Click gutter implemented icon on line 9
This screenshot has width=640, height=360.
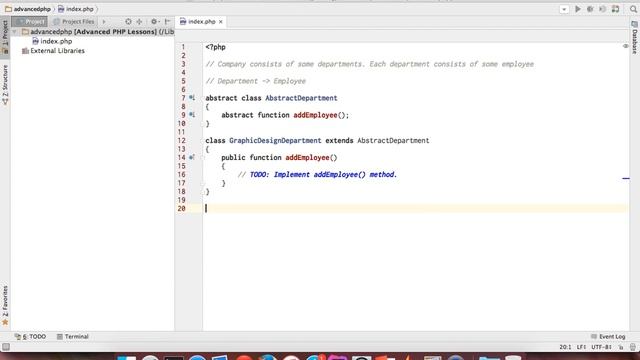[x=192, y=115]
